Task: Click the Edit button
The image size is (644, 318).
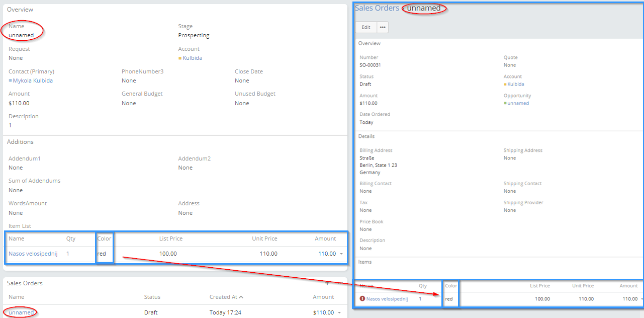Action: (366, 27)
